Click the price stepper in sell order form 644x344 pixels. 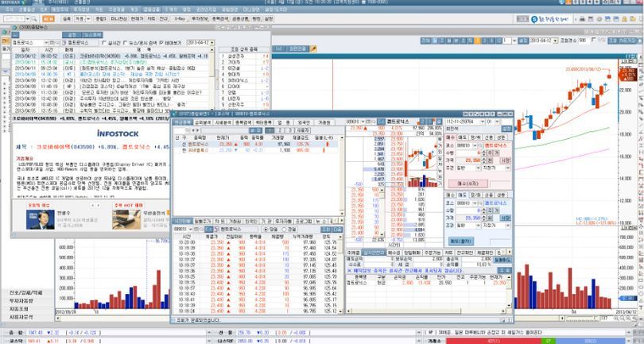pos(484,218)
